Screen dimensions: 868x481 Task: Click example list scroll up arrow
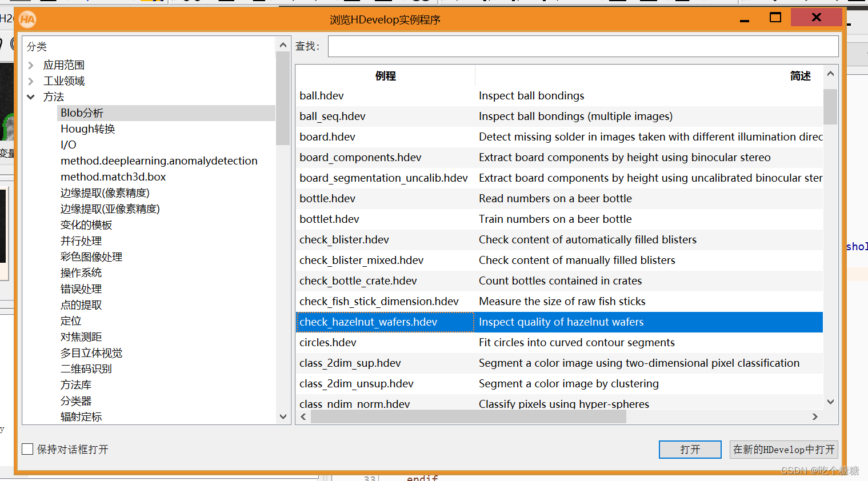point(831,74)
